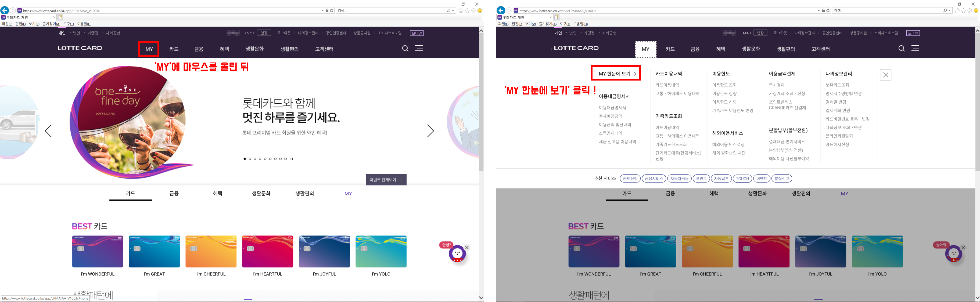This screenshot has width=980, height=302.
Task: Click left window vertical scrollbar down arrow
Action: click(x=481, y=298)
